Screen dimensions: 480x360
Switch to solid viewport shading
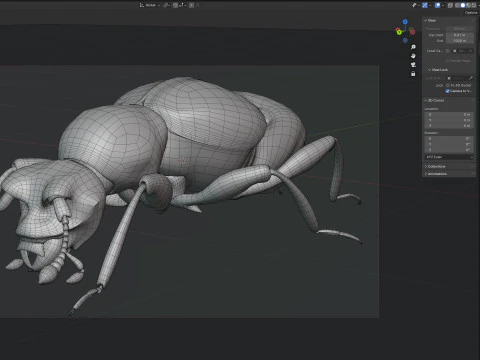click(463, 5)
